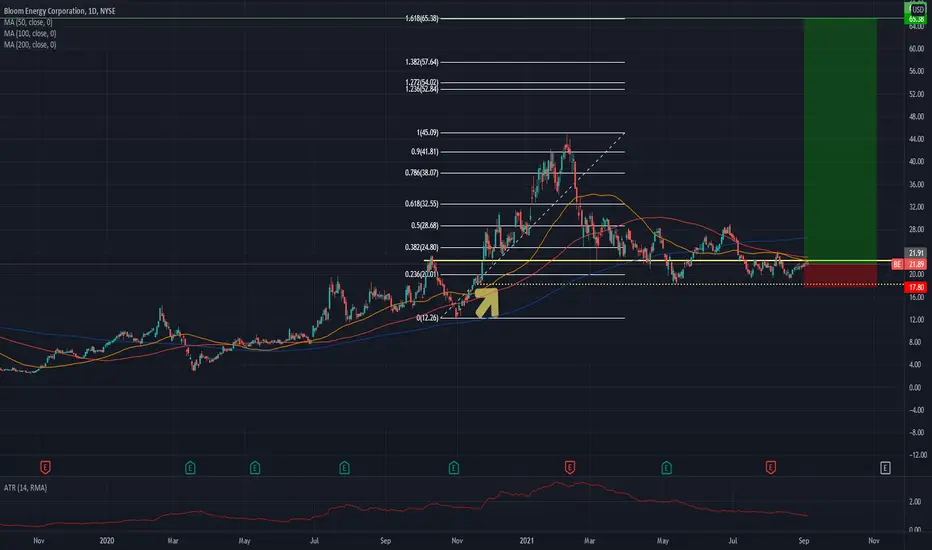
Task: Click the 0.00 value on the price axis
Action: pos(916,387)
